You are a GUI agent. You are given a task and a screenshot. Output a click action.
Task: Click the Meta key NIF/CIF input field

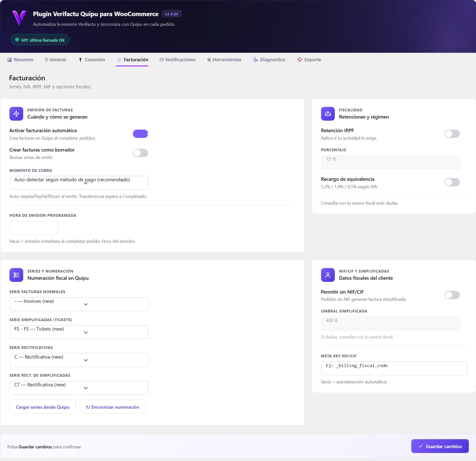pos(394,368)
